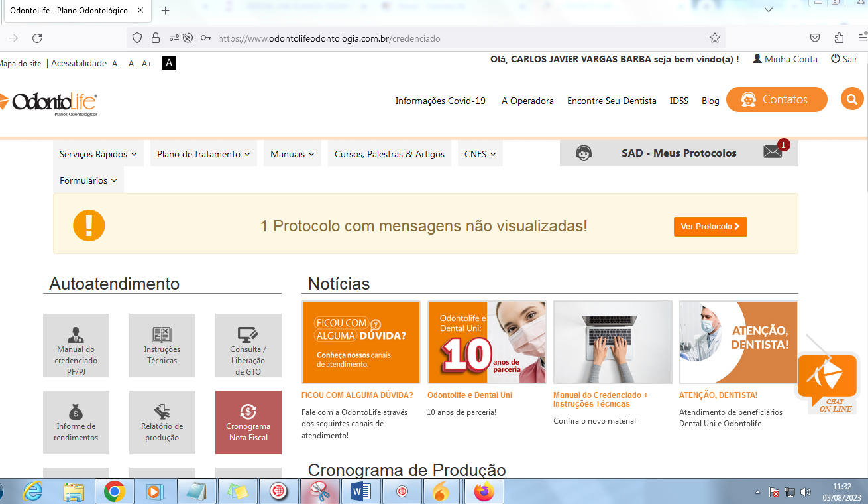Open Internet Explorer from the taskbar

coord(32,492)
